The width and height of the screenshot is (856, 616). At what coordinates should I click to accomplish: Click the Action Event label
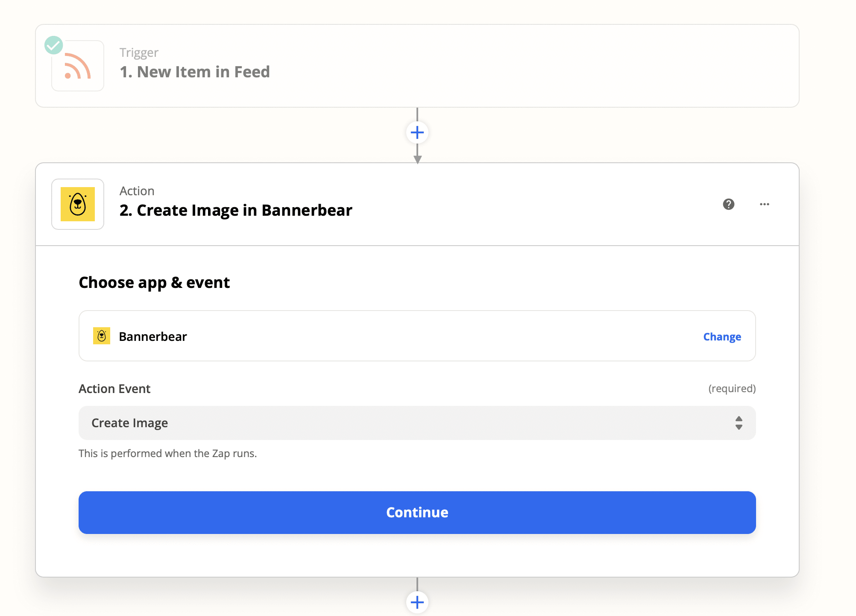[114, 389]
